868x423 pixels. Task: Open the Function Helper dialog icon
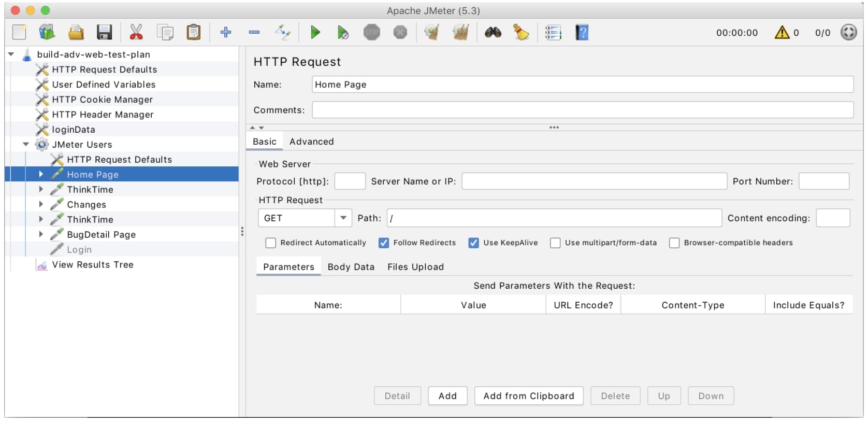point(553,32)
